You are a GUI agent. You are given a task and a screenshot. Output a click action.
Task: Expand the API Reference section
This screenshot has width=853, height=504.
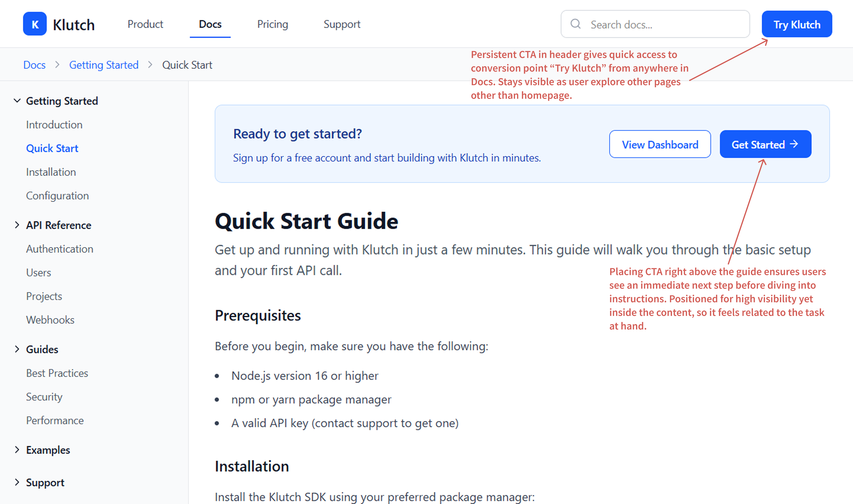[x=17, y=225]
